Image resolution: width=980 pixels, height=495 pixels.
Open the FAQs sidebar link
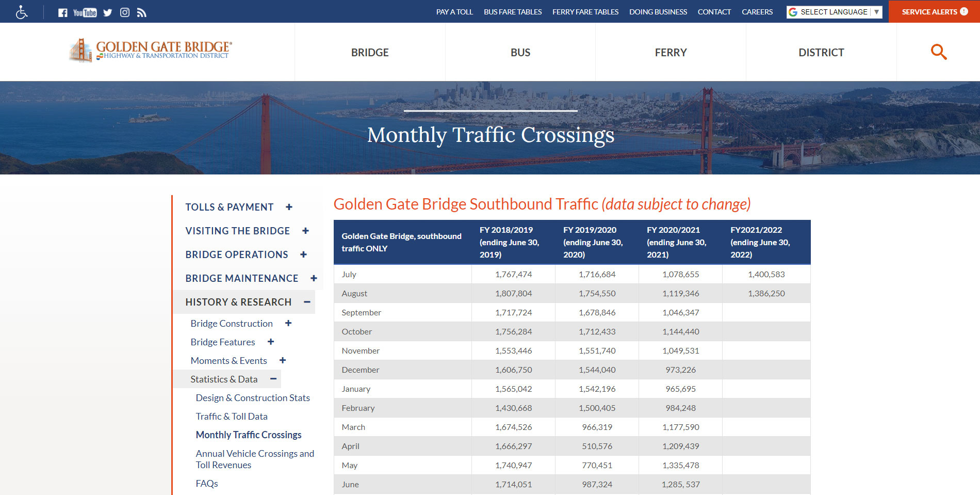point(207,483)
